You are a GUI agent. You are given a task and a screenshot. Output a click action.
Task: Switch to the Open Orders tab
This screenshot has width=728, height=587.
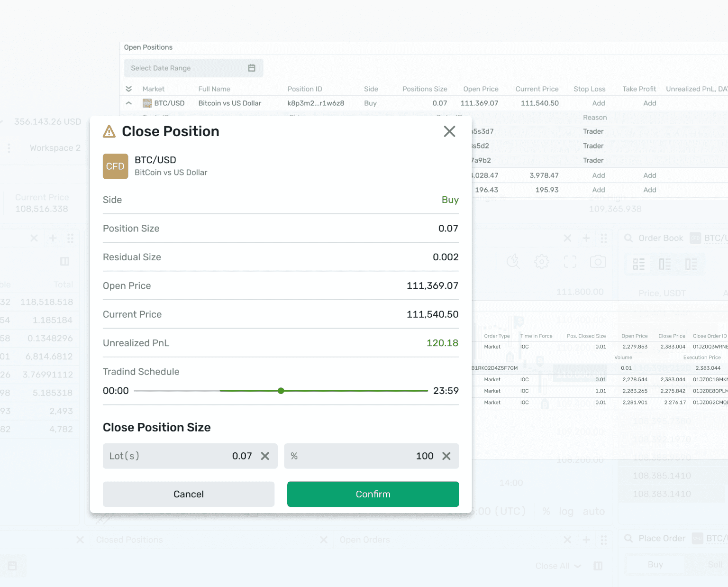click(x=365, y=540)
